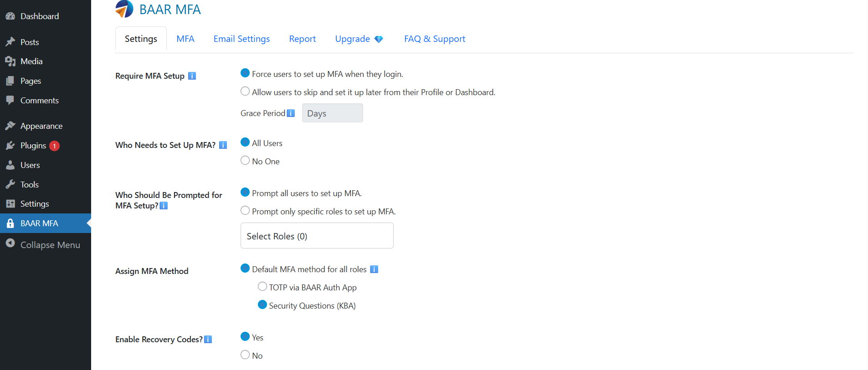The width and height of the screenshot is (868, 370).
Task: Click the Enable Recovery Codes info icon
Action: pos(208,340)
